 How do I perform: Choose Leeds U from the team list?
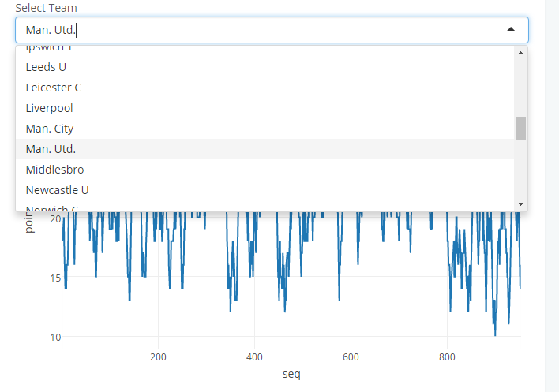click(46, 67)
